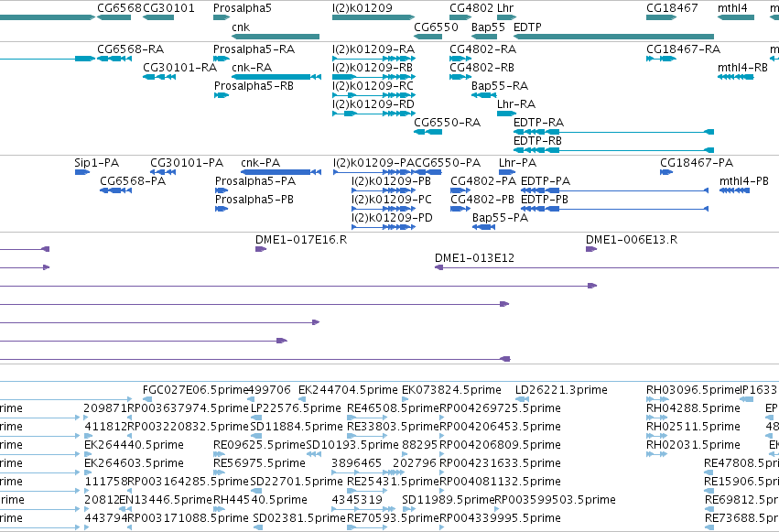Viewport: 779px width, 532px height.
Task: Select the Lhr gene glyph
Action: point(506,17)
